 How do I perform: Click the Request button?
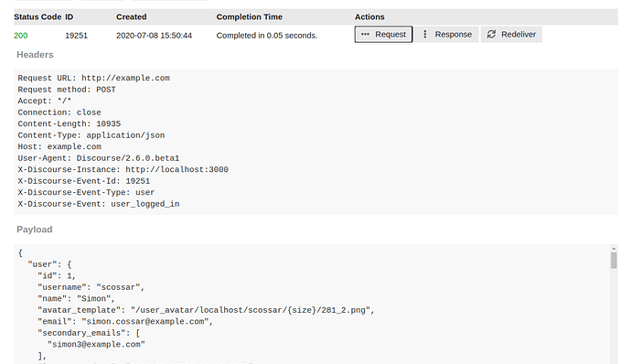pyautogui.click(x=383, y=35)
